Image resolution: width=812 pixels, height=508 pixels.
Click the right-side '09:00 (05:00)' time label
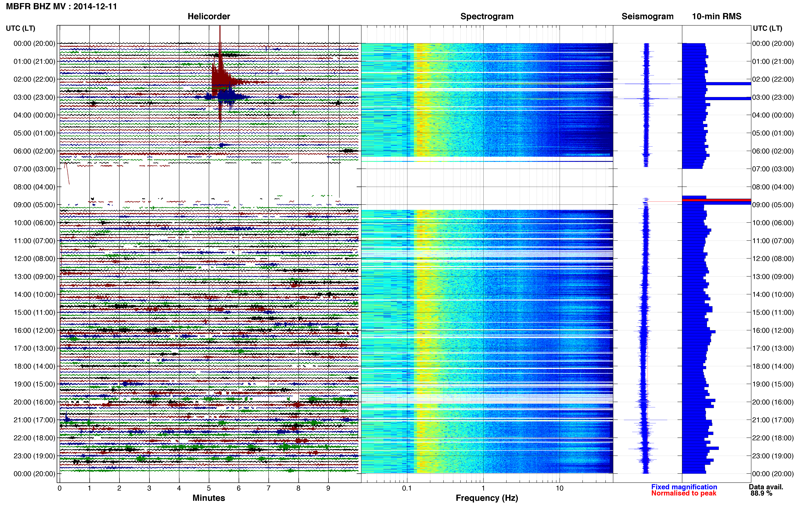[x=773, y=205]
